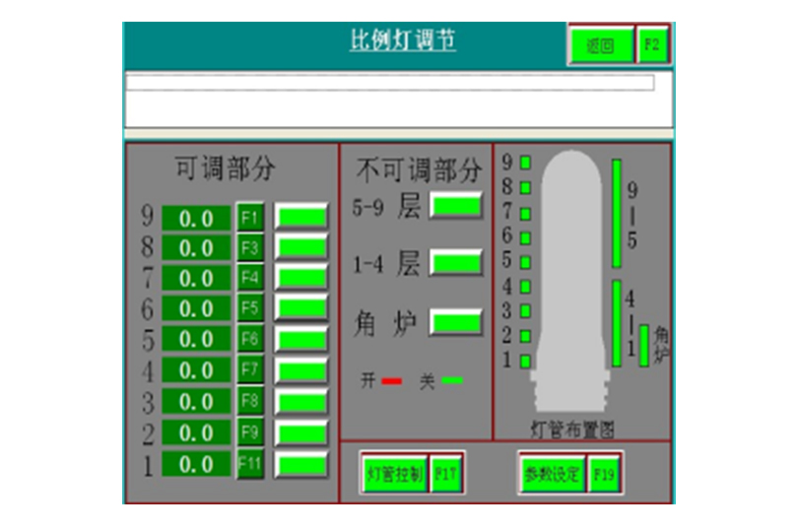Click the F6 key for layer 5
798x532 pixels.
point(250,339)
